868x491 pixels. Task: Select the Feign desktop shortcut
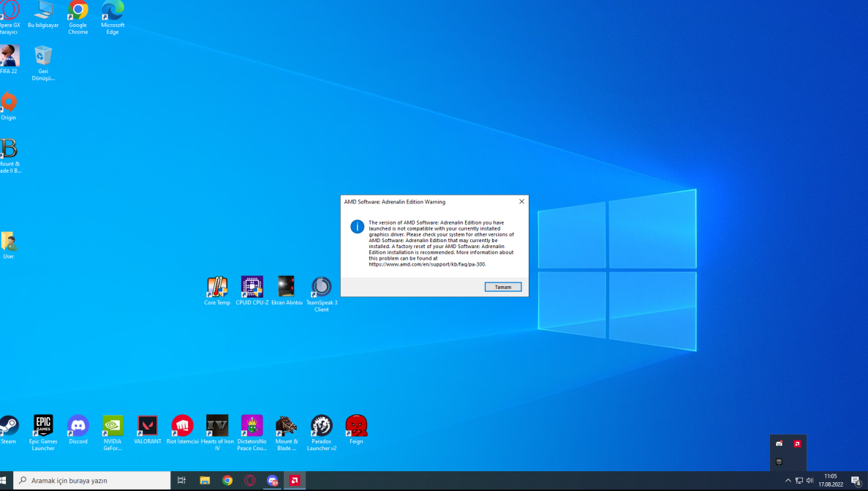(356, 426)
